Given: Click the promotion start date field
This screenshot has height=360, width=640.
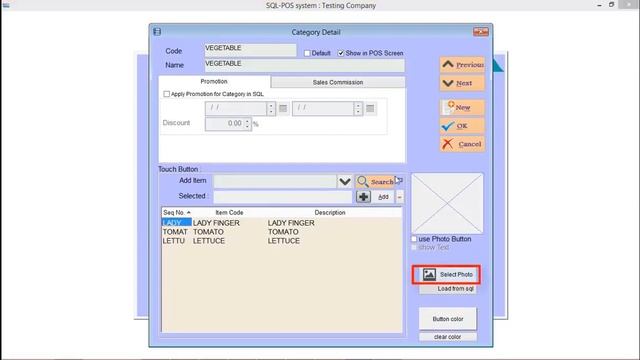Looking at the screenshot, I should pos(236,108).
